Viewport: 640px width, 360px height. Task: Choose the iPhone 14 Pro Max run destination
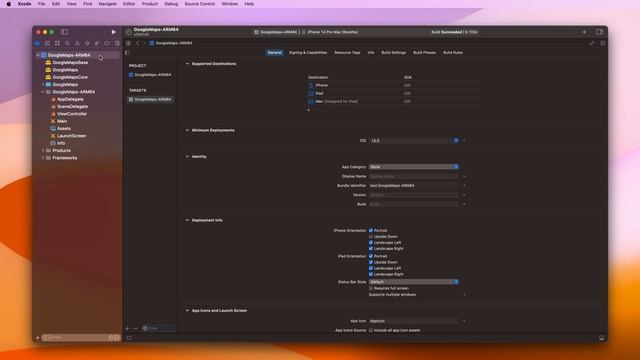pos(333,32)
